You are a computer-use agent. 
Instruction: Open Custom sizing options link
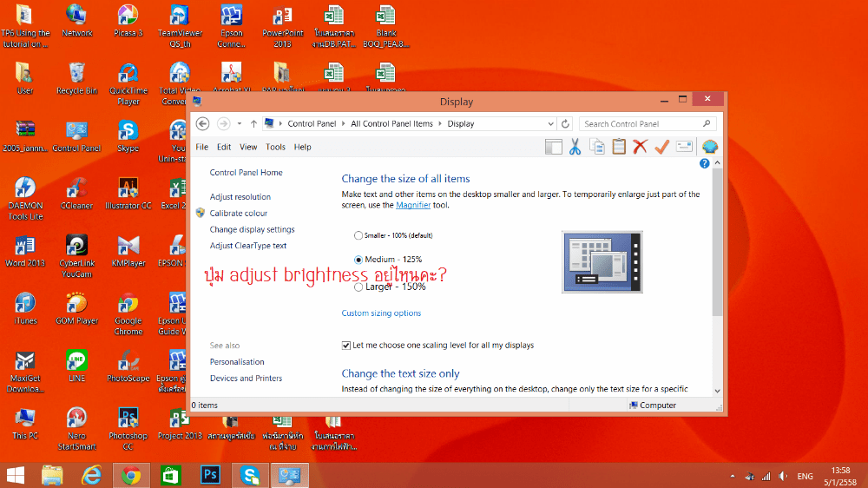pos(381,313)
